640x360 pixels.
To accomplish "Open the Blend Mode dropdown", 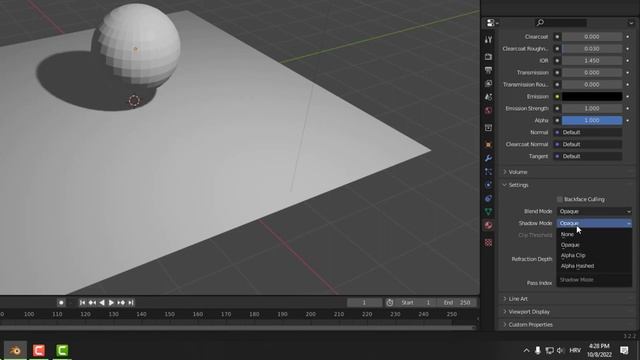I will 594,211.
